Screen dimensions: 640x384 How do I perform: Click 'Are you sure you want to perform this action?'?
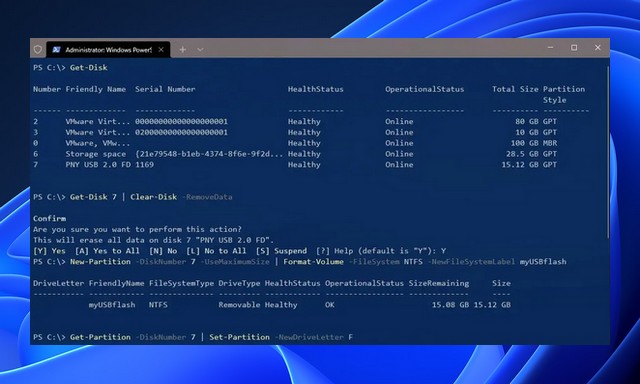[x=137, y=229]
